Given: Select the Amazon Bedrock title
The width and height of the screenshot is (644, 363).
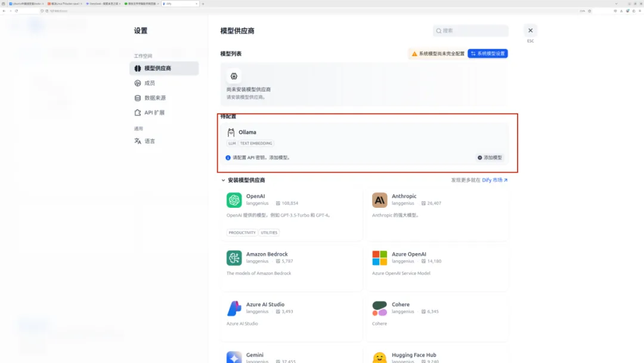Looking at the screenshot, I should [267, 254].
